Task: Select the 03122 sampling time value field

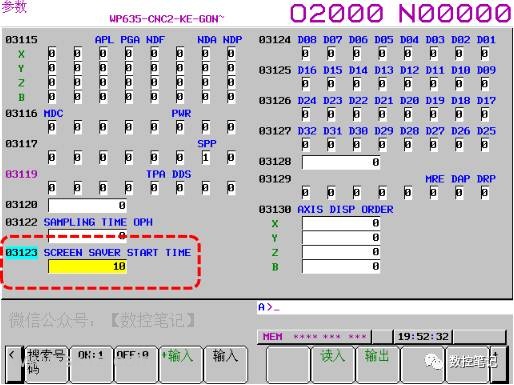Action: pos(88,235)
